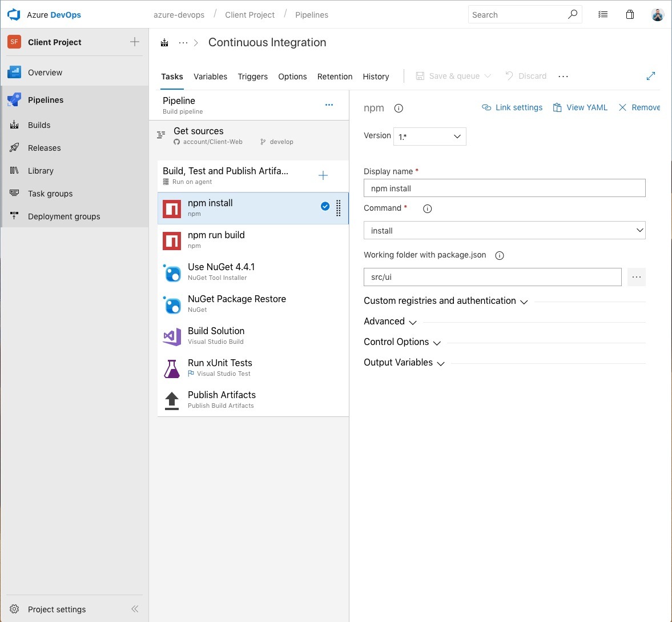Click the info icon beside Command label
This screenshot has height=622, width=672.
pyautogui.click(x=427, y=209)
